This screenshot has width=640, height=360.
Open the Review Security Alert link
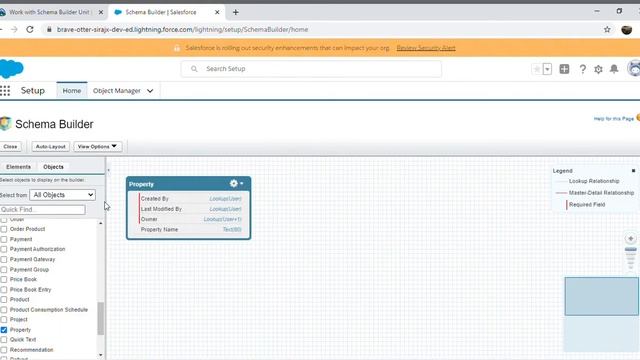(426, 48)
